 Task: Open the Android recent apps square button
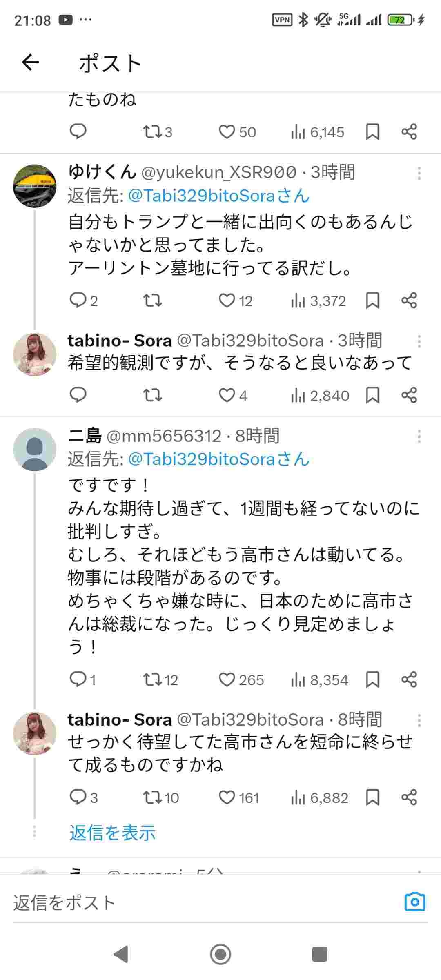319,955
